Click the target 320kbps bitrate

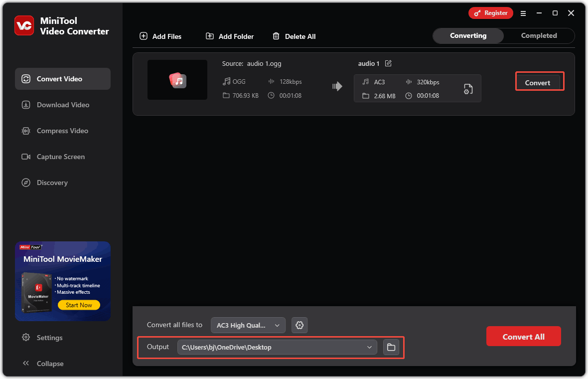[428, 82]
